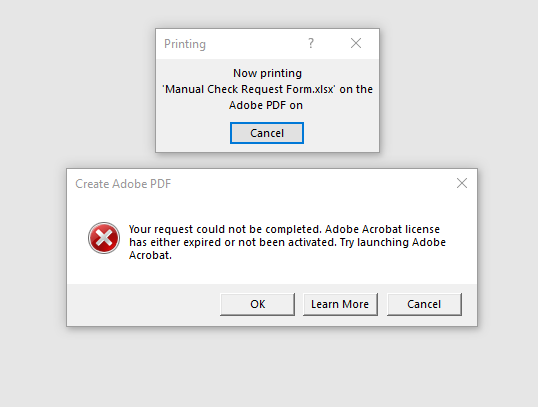Close the Printing dialog with its X
The width and height of the screenshot is (538, 407).
(356, 43)
